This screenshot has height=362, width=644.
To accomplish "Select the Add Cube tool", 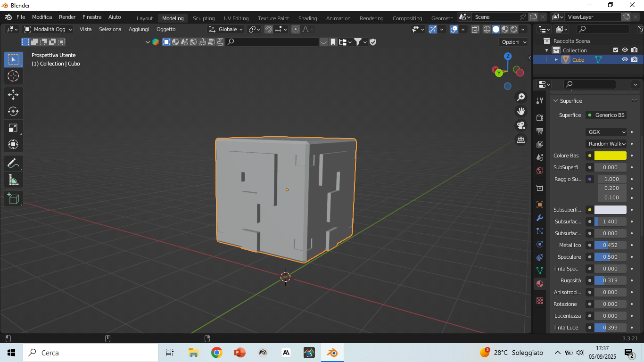I will click(13, 198).
